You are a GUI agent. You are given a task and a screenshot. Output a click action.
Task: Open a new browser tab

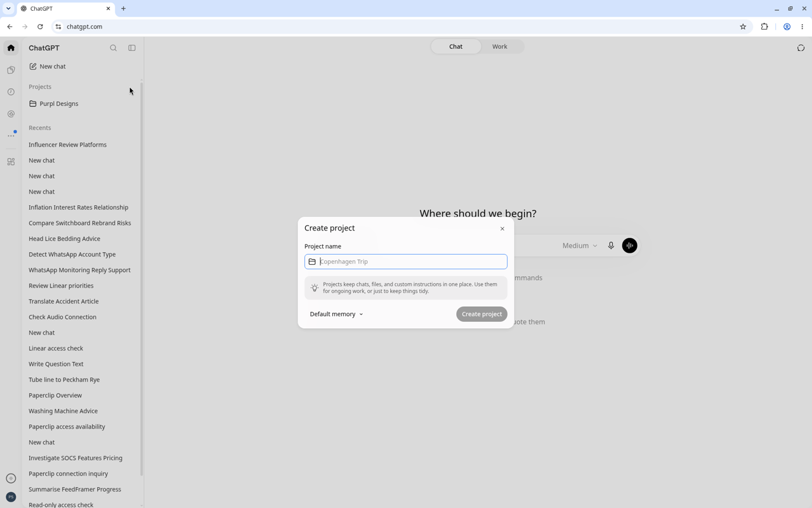[124, 9]
